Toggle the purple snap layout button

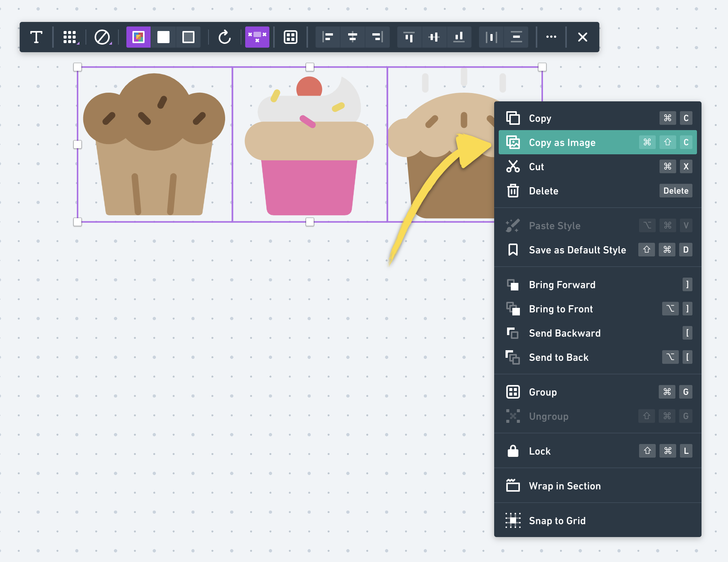tap(257, 37)
